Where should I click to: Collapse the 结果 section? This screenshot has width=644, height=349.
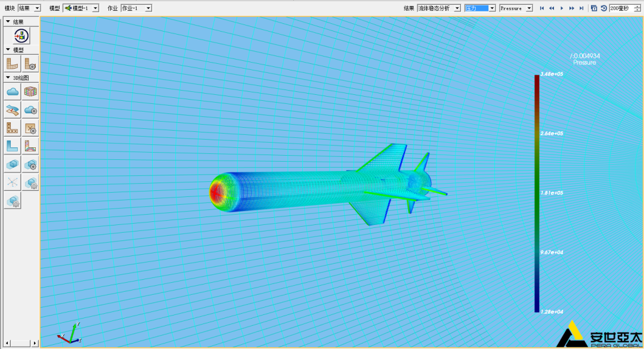tap(8, 22)
